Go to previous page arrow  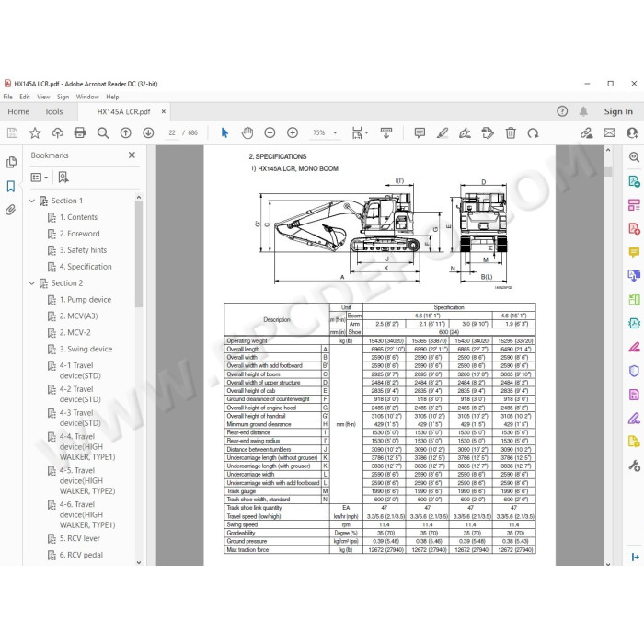[x=126, y=132]
